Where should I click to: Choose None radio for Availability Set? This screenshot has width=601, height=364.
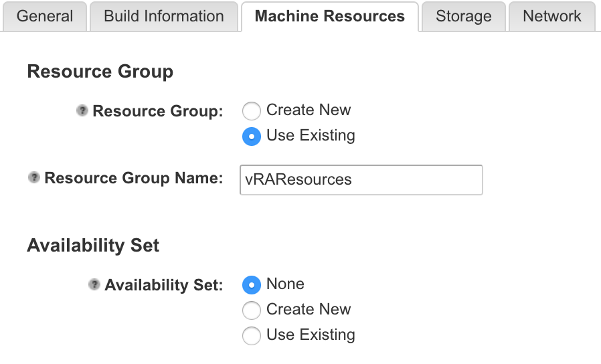tap(252, 285)
